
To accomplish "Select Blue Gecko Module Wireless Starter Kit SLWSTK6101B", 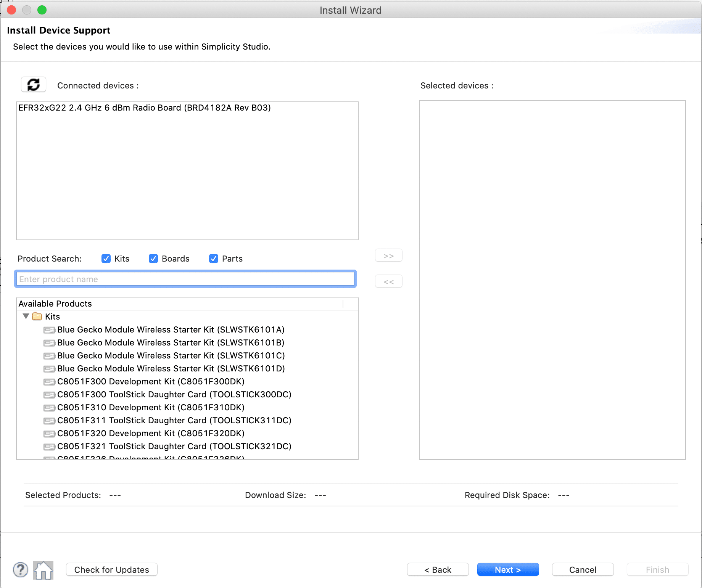I will coord(171,343).
